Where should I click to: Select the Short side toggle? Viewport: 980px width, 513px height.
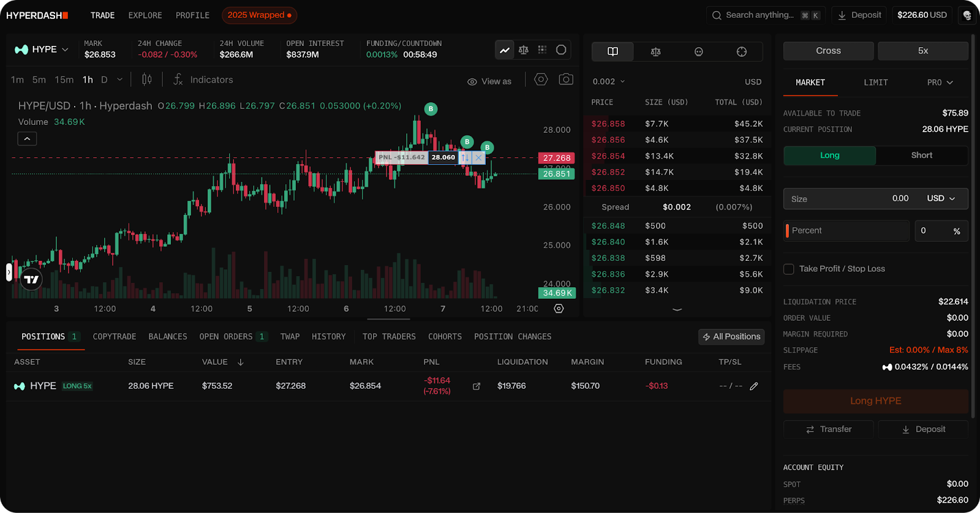[922, 155]
